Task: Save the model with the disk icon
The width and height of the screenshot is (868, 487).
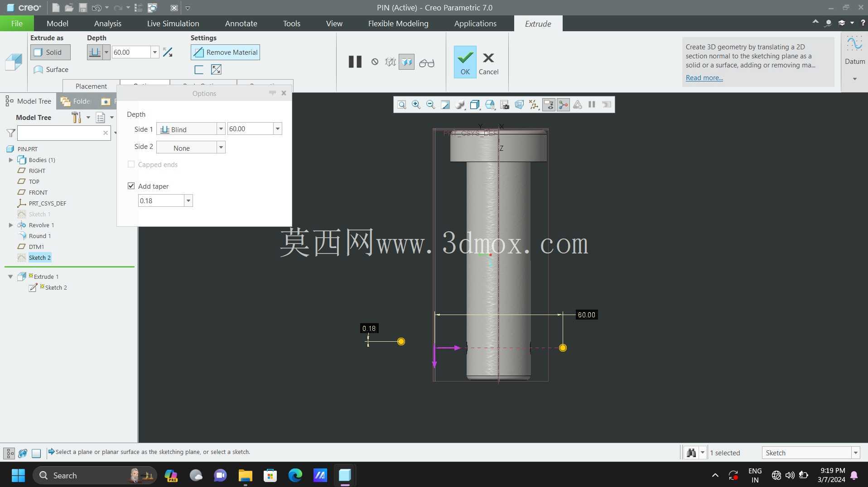Action: pos(82,8)
